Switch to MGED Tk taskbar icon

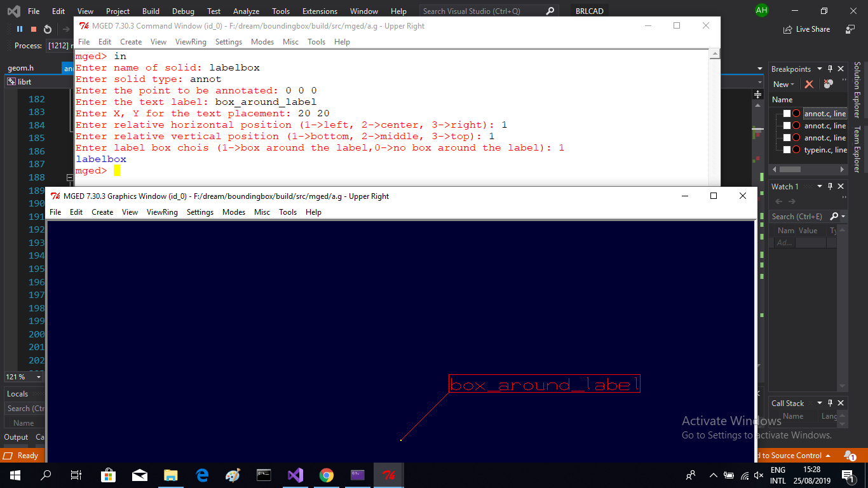[388, 475]
